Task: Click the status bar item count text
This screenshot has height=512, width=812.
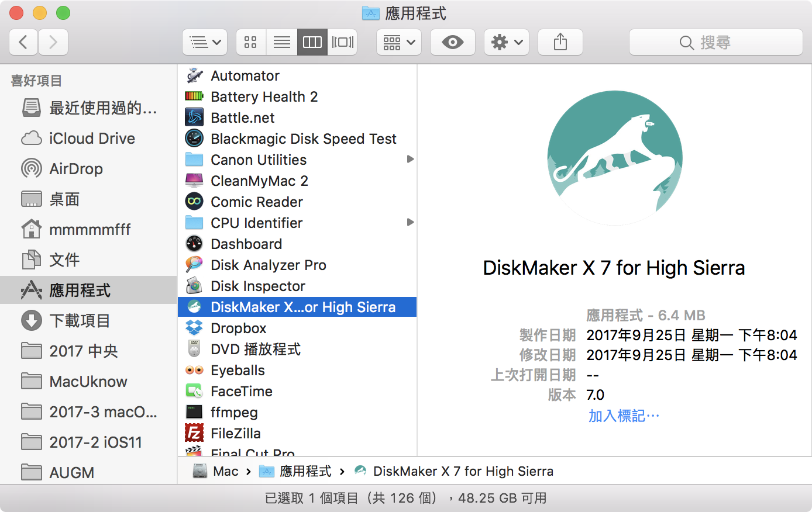Action: point(406,498)
